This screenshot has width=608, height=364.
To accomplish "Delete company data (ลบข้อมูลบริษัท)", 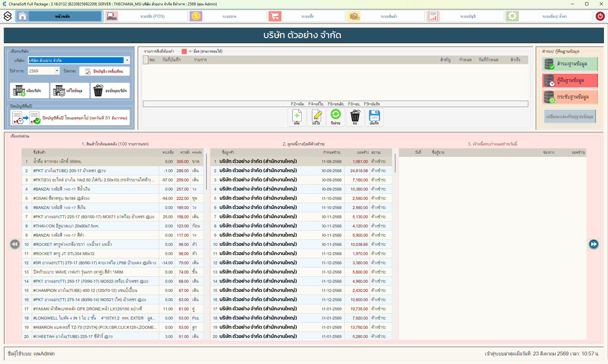I will 110,91.
